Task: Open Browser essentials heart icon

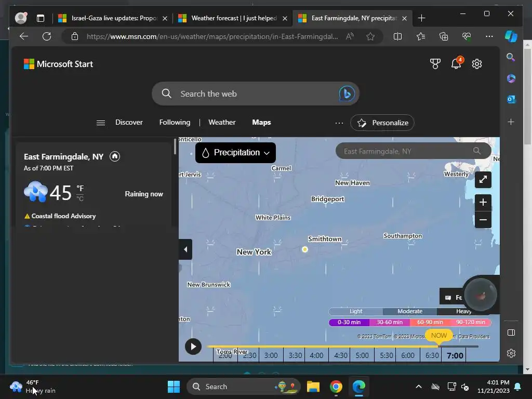Action: point(466,36)
